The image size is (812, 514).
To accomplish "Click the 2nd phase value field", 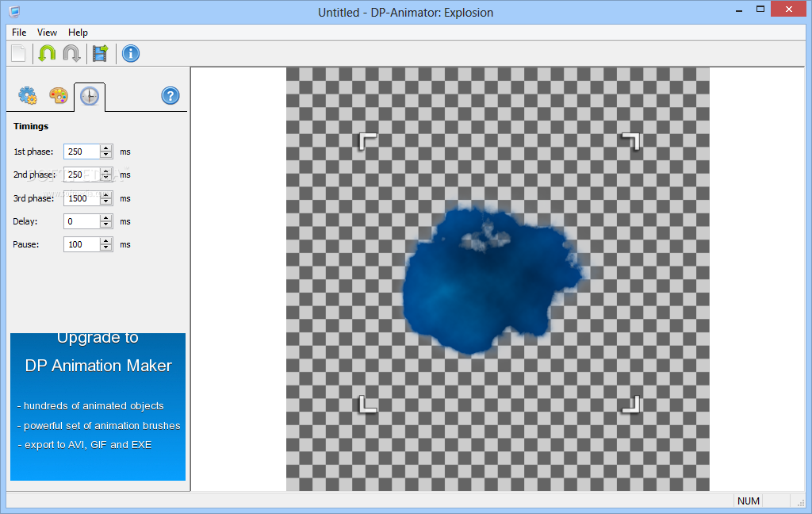I will (x=82, y=175).
